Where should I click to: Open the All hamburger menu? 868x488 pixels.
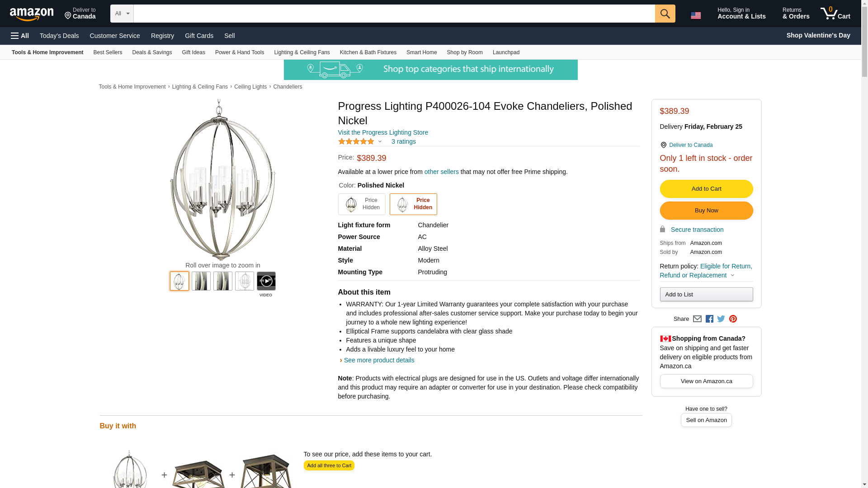click(x=20, y=36)
